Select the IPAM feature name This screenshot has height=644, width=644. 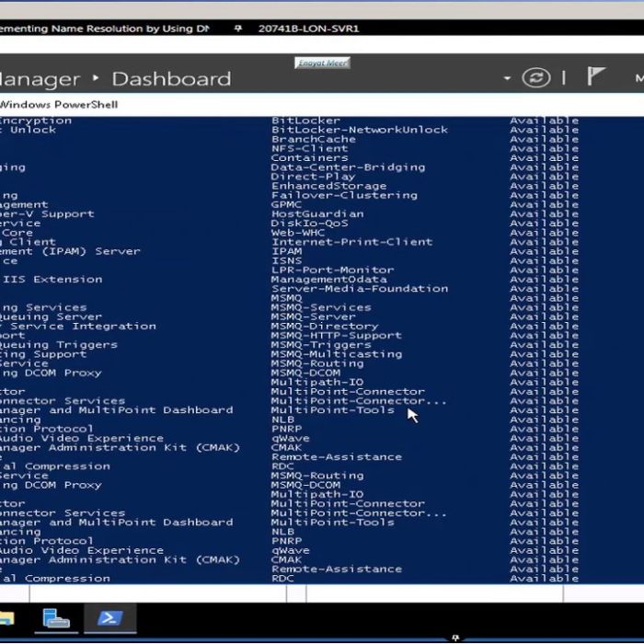pos(286,251)
